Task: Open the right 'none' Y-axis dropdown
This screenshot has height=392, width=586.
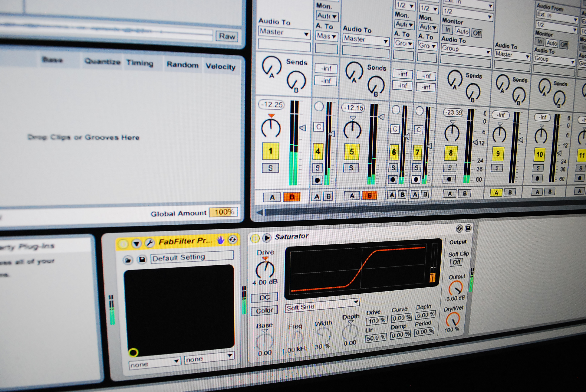Action: (x=209, y=358)
